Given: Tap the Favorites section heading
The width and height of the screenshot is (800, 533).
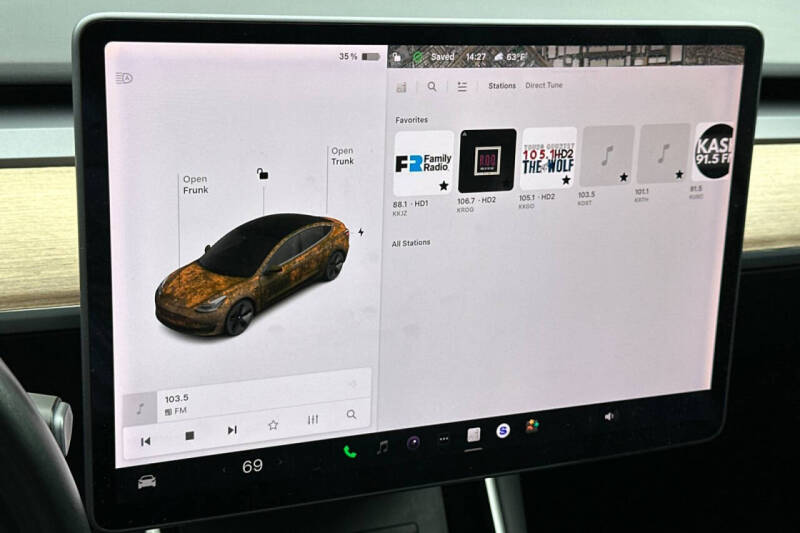Looking at the screenshot, I should coord(411,120).
